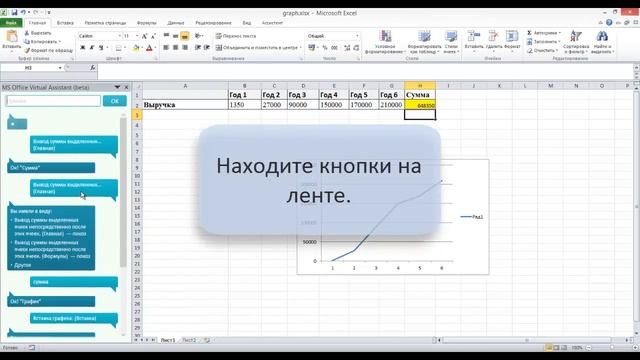Switch to the Ассистент ribbon tab
The width and height of the screenshot is (640, 360).
tap(272, 23)
